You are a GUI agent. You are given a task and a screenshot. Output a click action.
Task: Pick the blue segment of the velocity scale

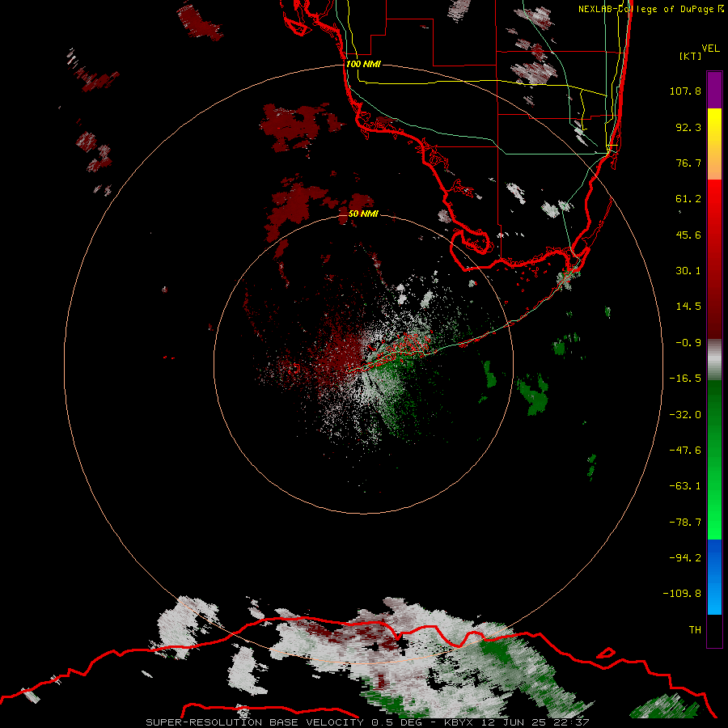714,577
